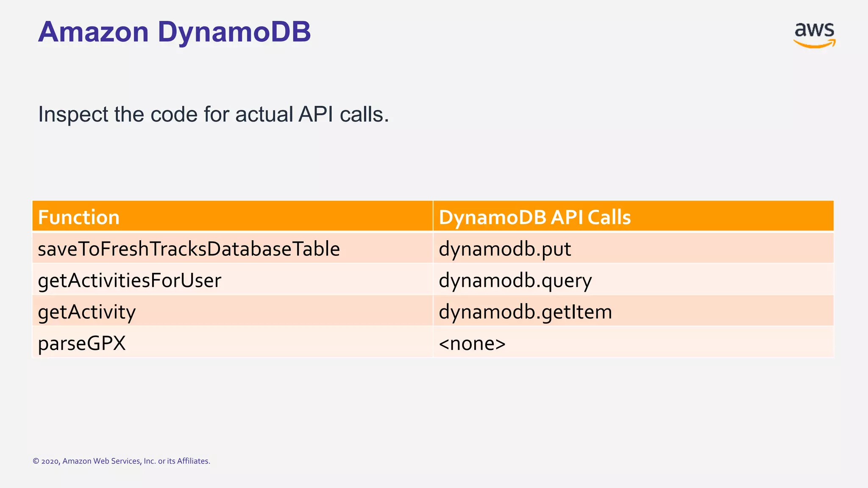This screenshot has width=868, height=488.
Task: Click the word 'Amazon' in the title
Action: pos(93,32)
